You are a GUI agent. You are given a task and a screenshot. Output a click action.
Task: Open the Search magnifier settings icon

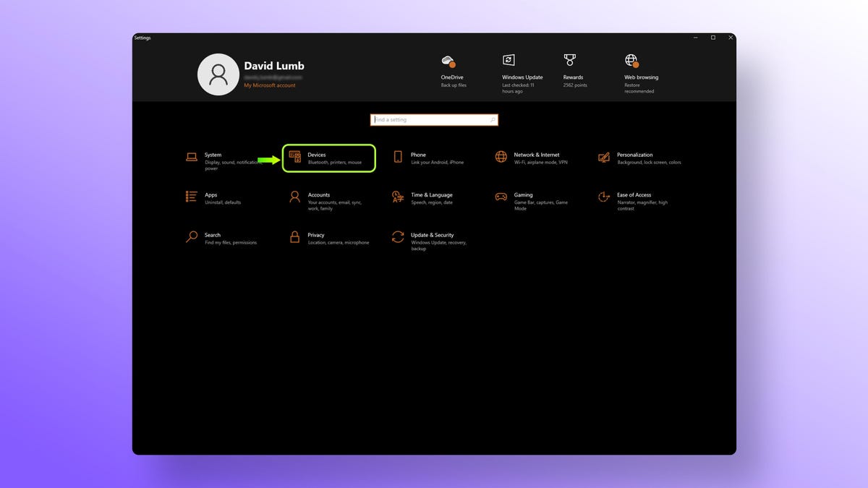click(191, 237)
